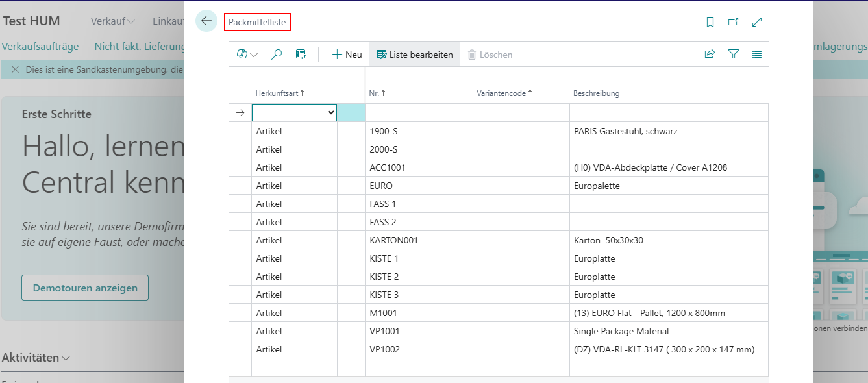This screenshot has width=868, height=383.
Task: Click the analysis mode icon beside search
Action: click(301, 55)
